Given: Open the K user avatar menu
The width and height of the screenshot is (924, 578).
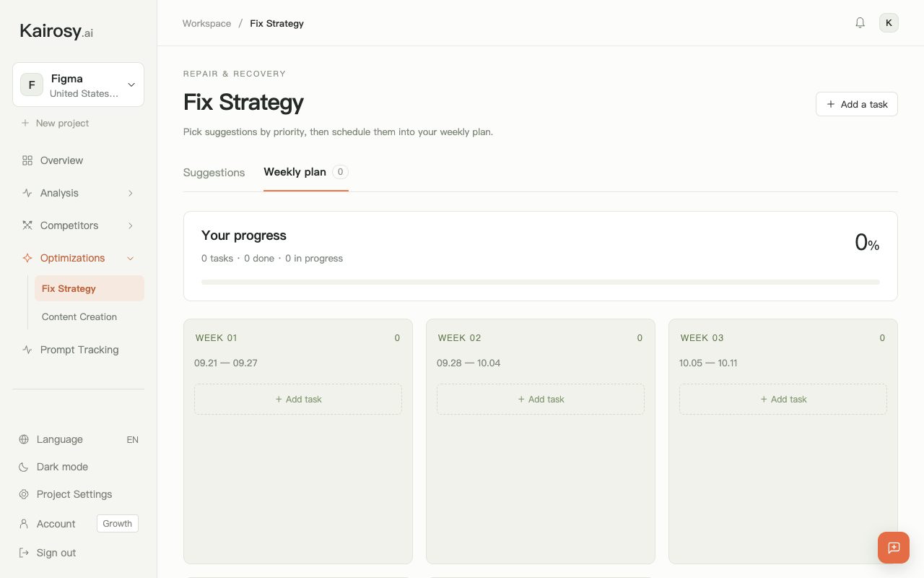Looking at the screenshot, I should click(x=889, y=23).
